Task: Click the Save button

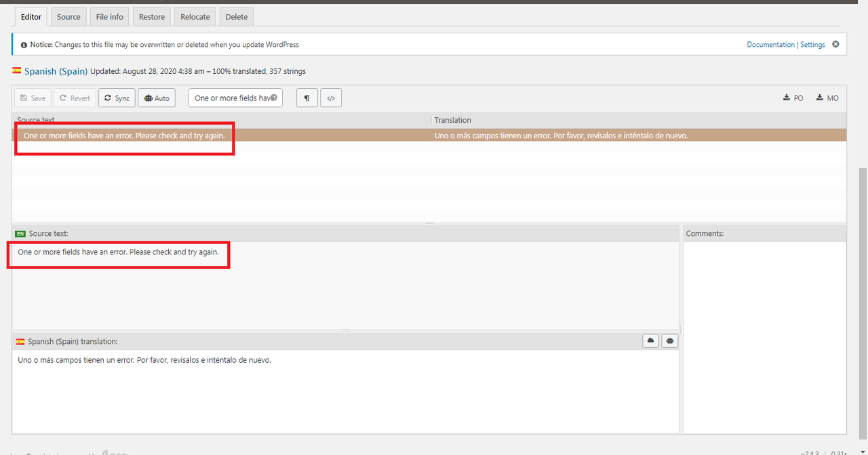Action: click(x=33, y=98)
